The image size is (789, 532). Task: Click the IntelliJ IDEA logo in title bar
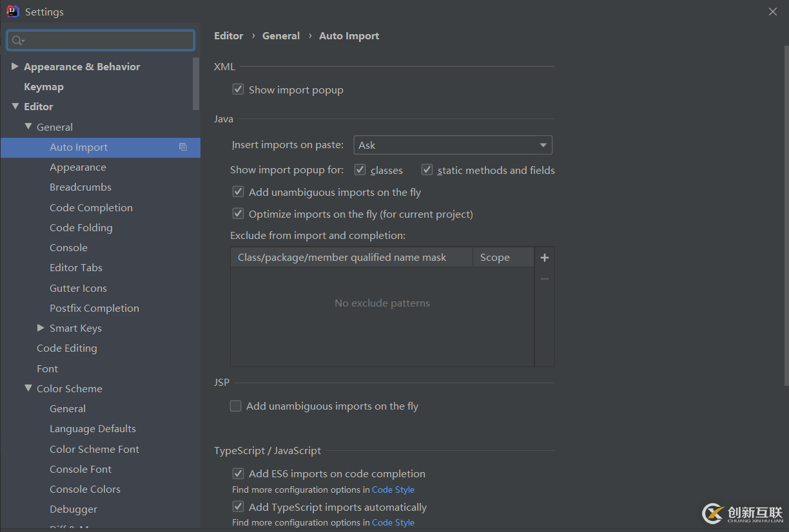point(13,12)
